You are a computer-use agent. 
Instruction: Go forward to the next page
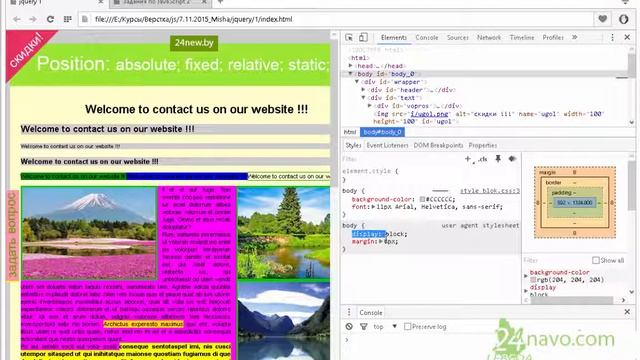pyautogui.click(x=33, y=19)
